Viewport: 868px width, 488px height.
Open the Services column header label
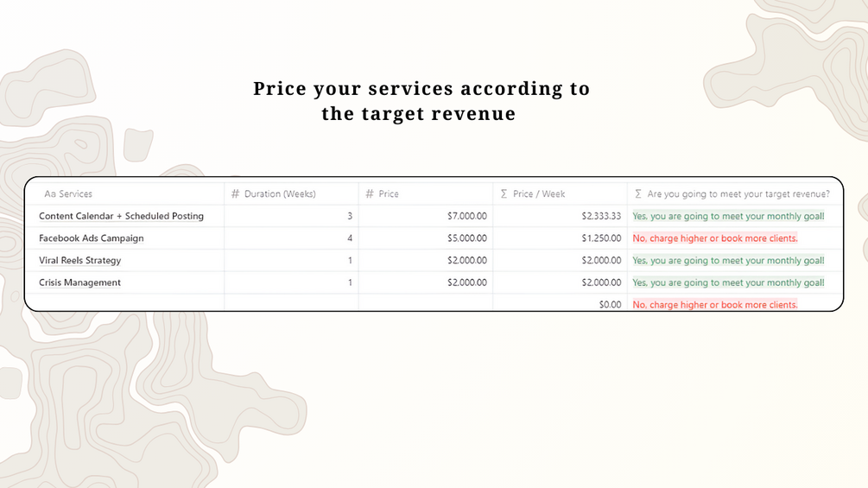75,194
